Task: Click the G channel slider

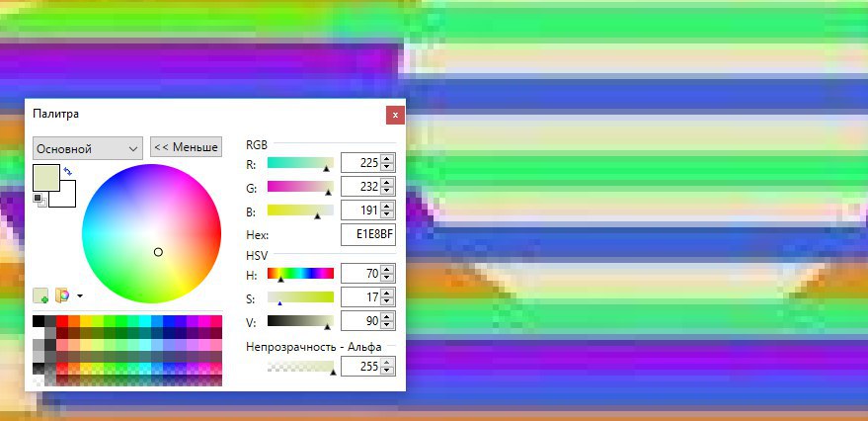Action: (300, 187)
